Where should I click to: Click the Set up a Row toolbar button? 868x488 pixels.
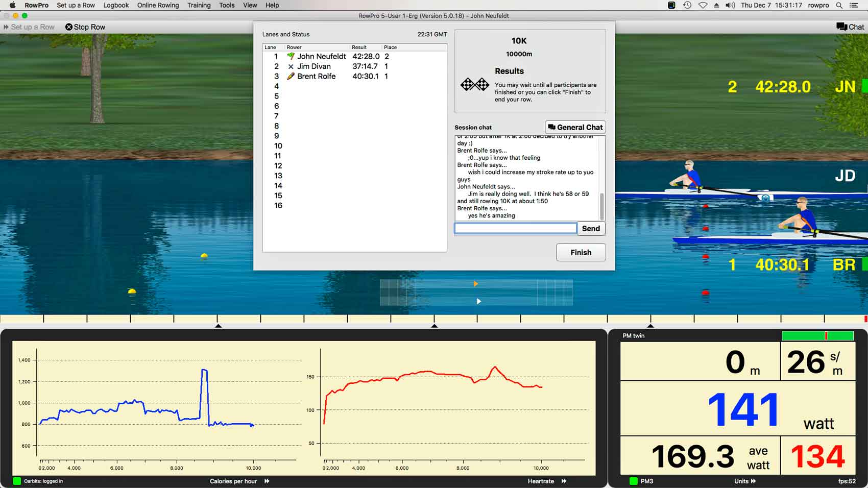click(x=29, y=27)
